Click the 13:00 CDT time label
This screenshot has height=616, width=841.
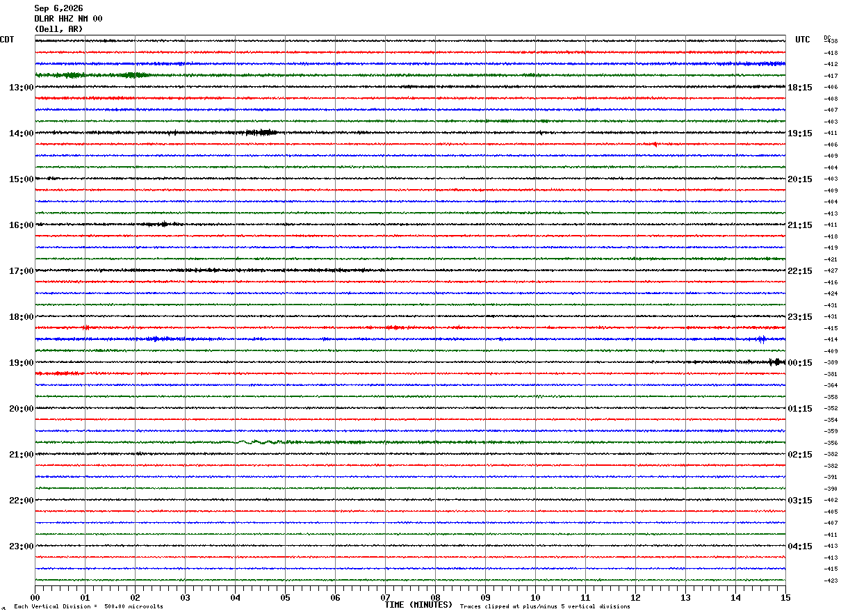click(x=21, y=88)
